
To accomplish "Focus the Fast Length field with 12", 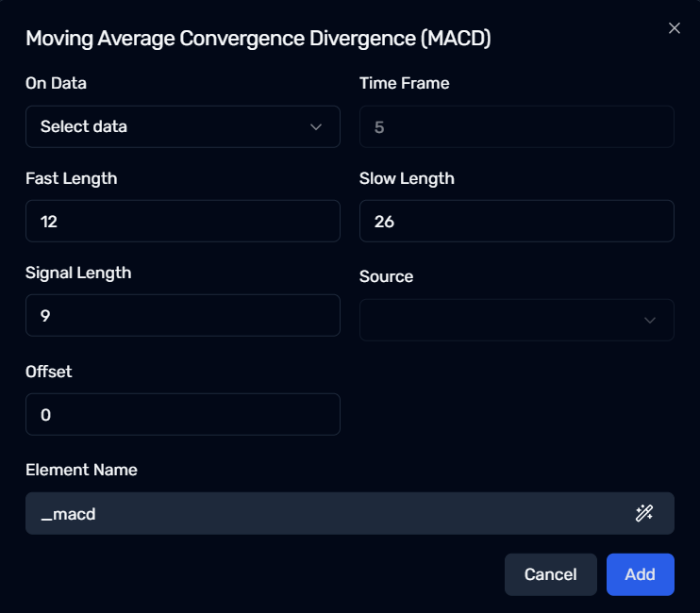I will click(183, 222).
